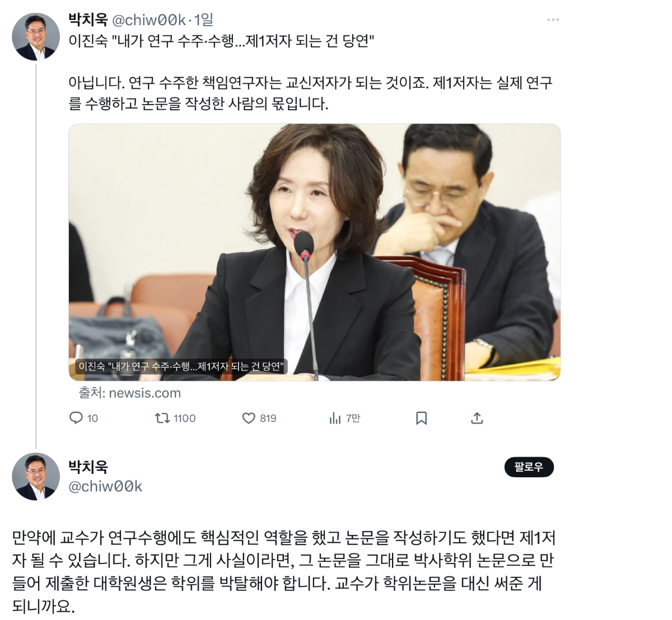Screen dimensions: 672x620
Task: Open the 1일 timestamp link
Action: (x=204, y=20)
